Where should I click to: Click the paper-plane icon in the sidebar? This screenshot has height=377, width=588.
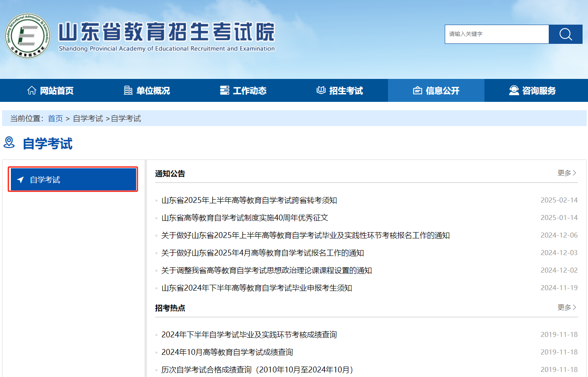point(20,179)
